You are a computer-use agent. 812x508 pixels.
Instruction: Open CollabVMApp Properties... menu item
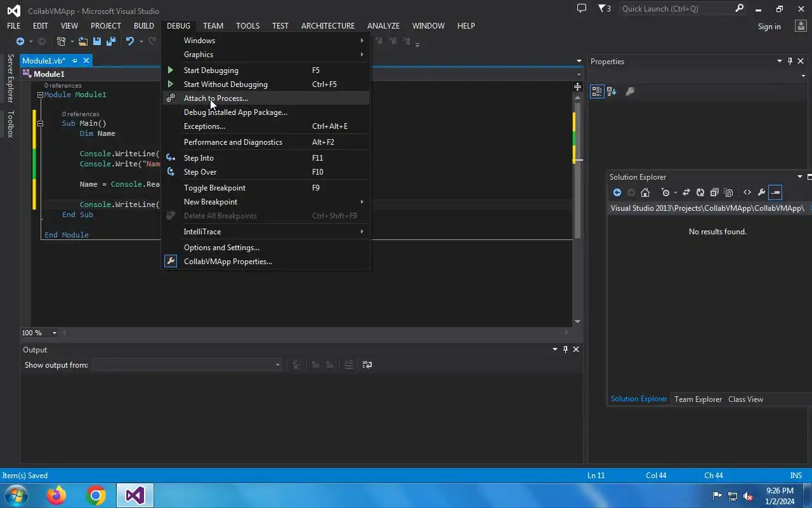[x=265, y=262]
